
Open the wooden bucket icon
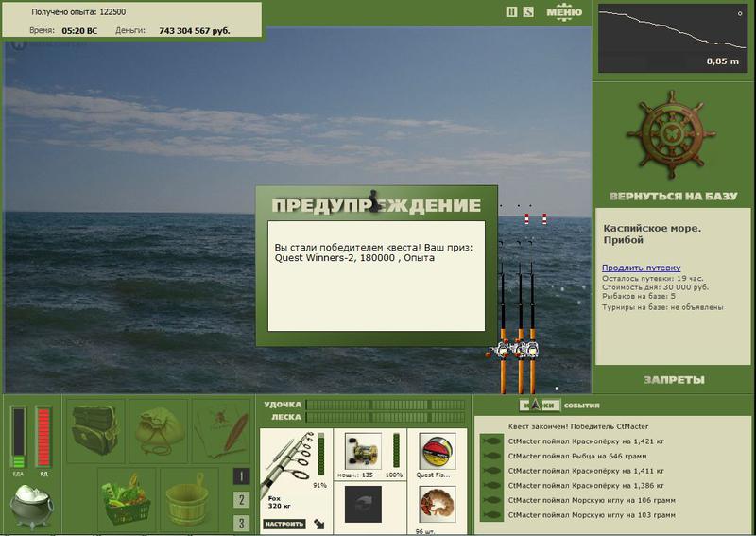pos(188,500)
